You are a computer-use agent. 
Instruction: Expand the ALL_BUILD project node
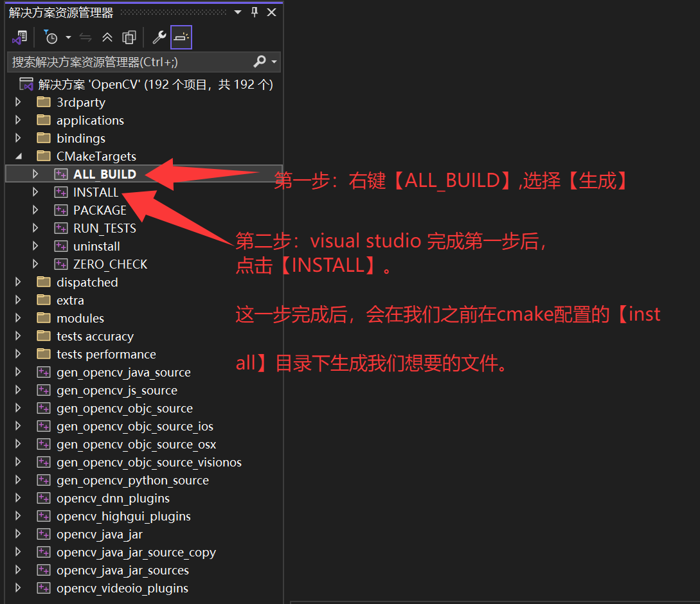point(35,174)
